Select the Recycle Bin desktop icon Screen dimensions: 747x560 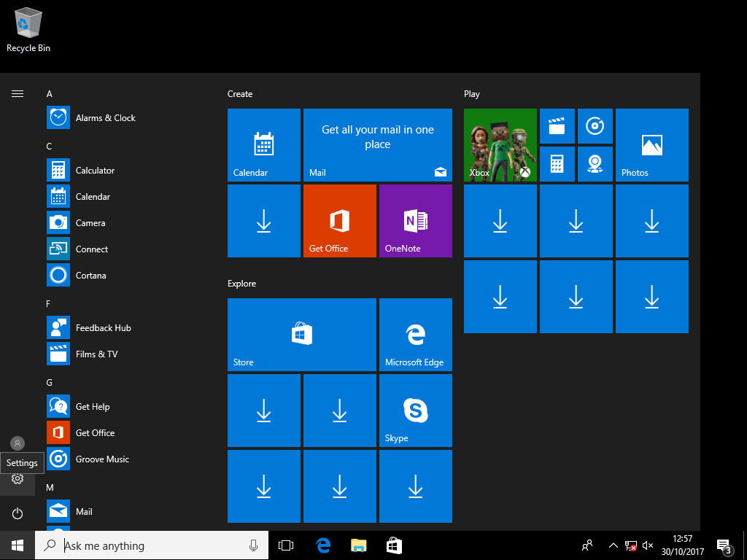[28, 29]
